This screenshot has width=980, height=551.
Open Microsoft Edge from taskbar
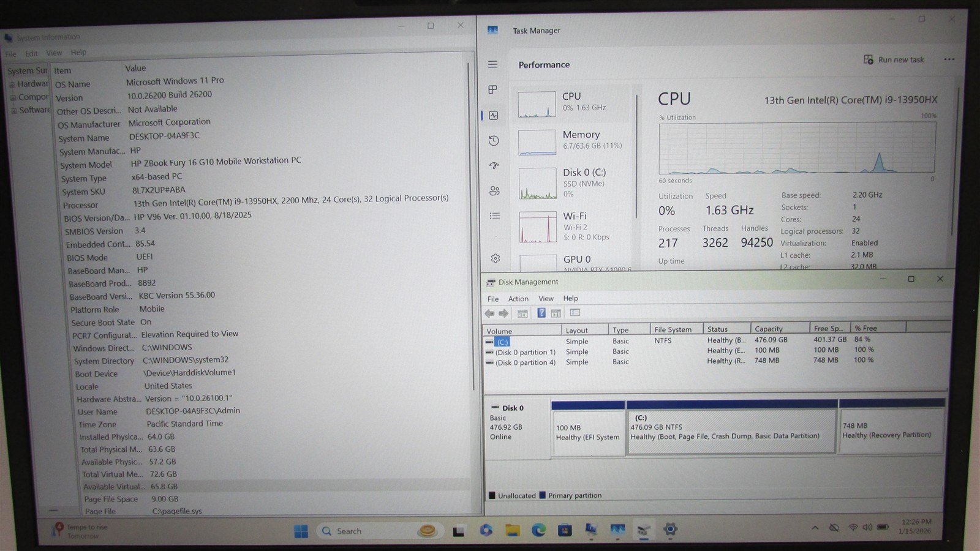[538, 530]
